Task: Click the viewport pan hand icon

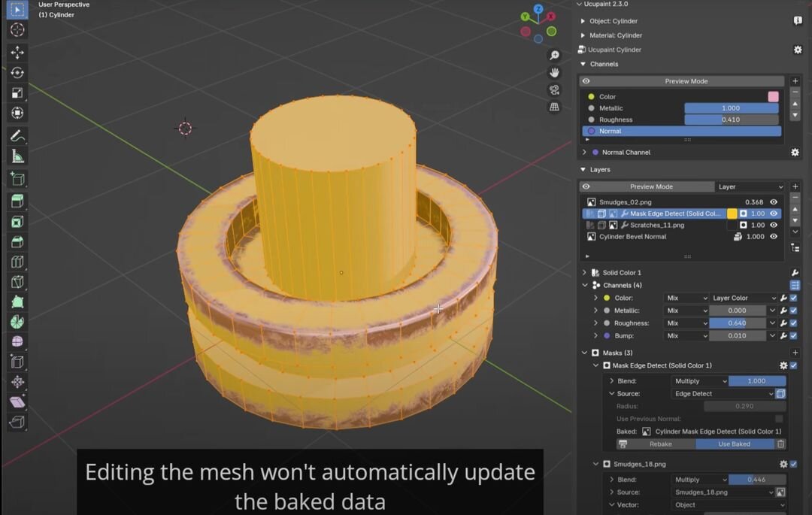Action: pyautogui.click(x=554, y=72)
